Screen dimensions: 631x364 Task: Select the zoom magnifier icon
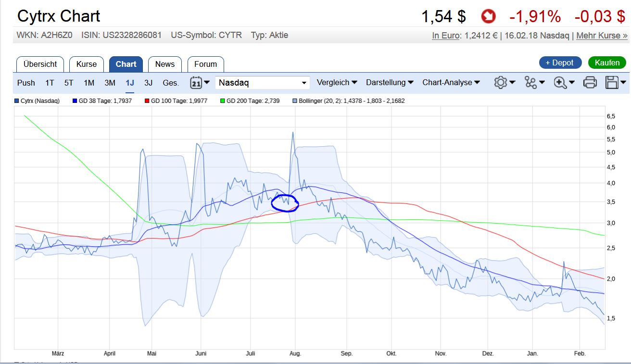click(560, 82)
